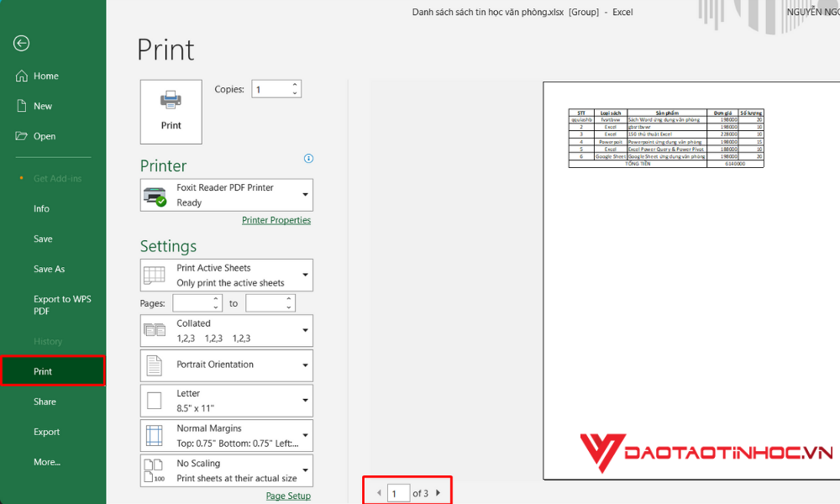Open the Collated printing options dropdown

226,330
